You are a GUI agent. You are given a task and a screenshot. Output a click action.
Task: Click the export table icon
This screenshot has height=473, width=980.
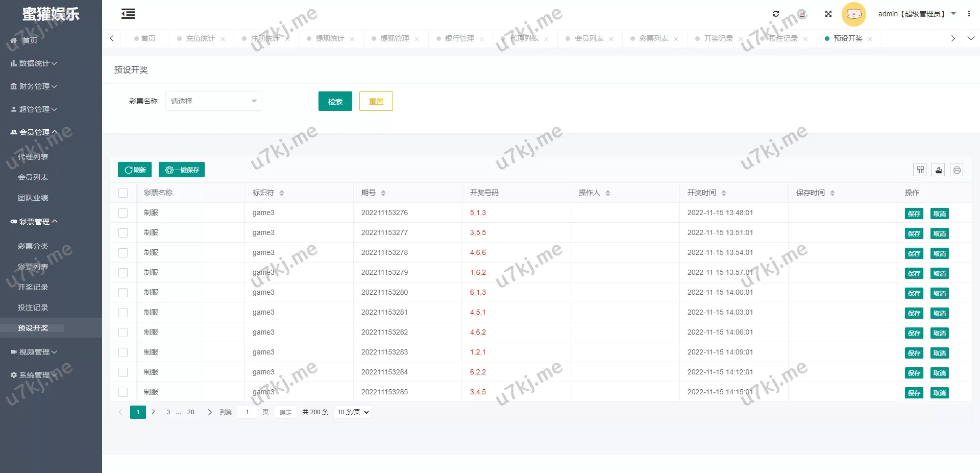coord(938,170)
